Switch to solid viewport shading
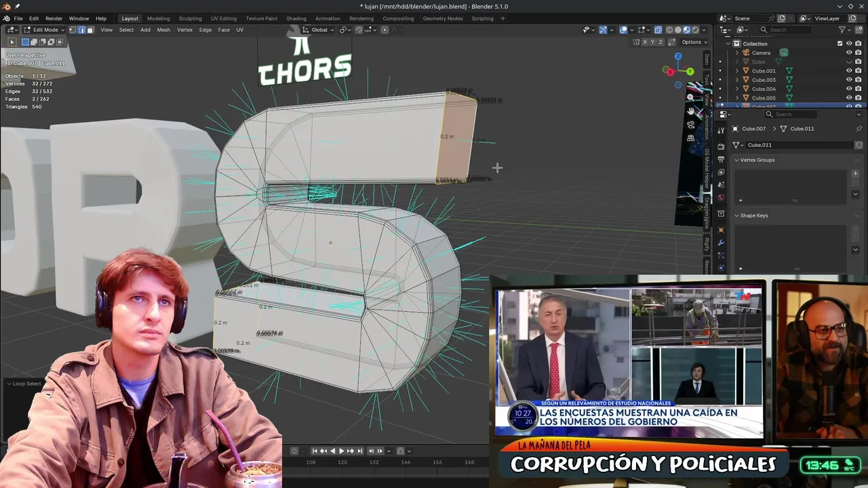The width and height of the screenshot is (868, 488). tap(678, 30)
